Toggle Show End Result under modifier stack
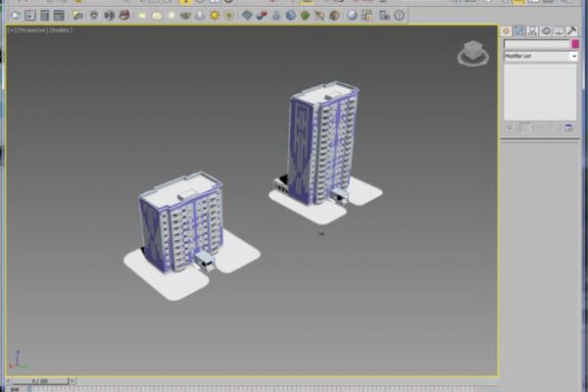This screenshot has height=392, width=588. pos(525,128)
